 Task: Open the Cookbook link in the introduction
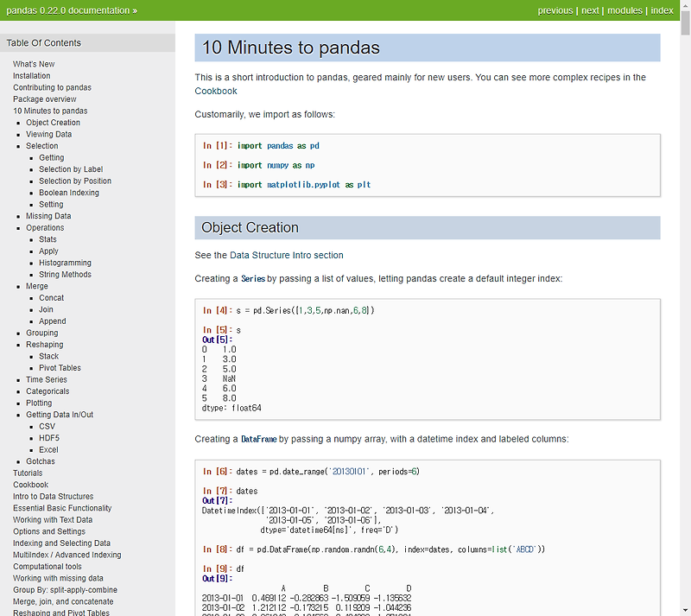pos(216,92)
